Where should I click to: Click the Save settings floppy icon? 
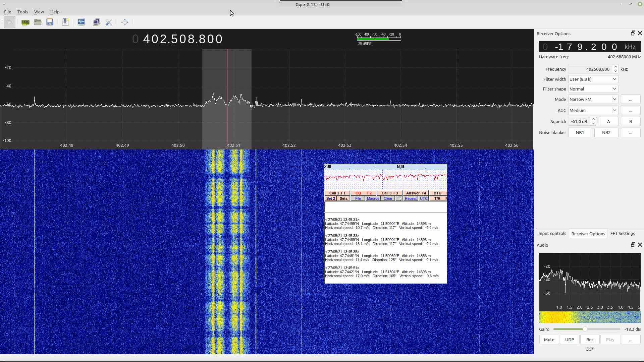coord(50,22)
